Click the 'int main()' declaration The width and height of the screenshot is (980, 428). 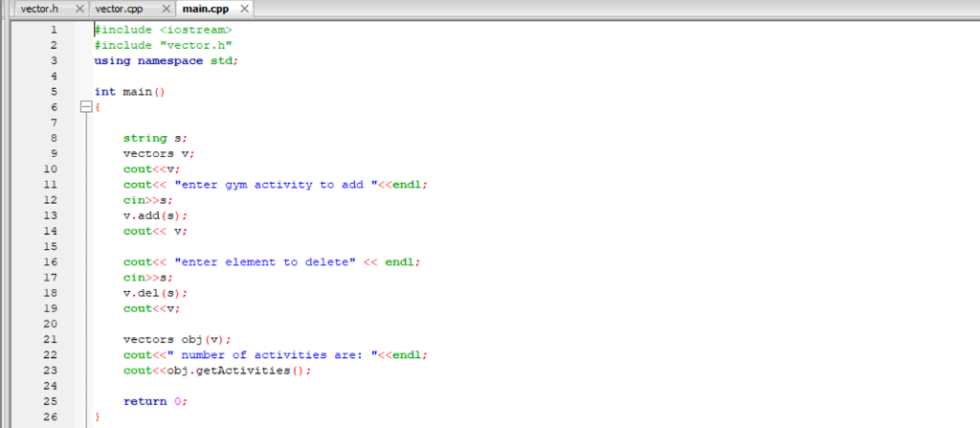coord(129,91)
